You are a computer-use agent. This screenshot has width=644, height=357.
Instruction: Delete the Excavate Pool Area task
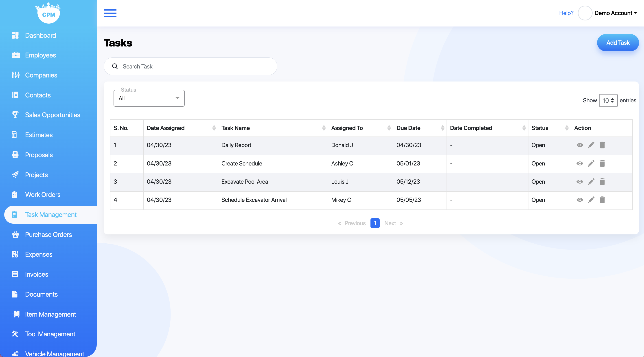[x=602, y=182]
